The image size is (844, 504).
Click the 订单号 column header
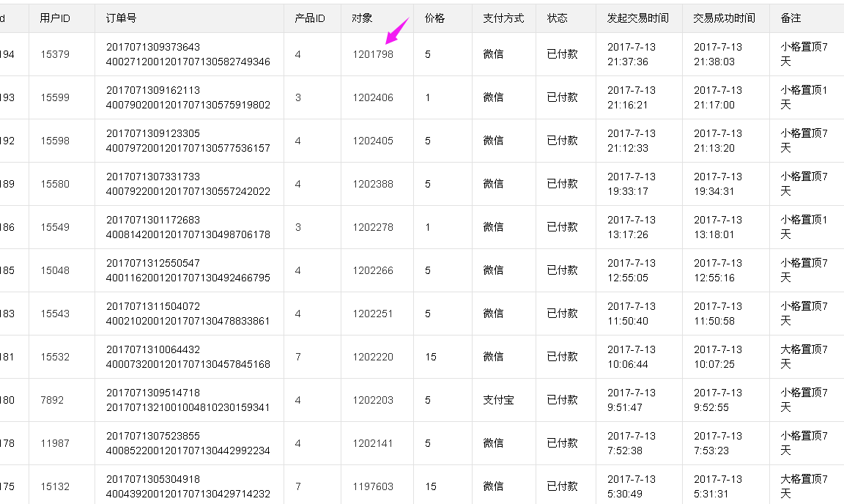[x=121, y=18]
